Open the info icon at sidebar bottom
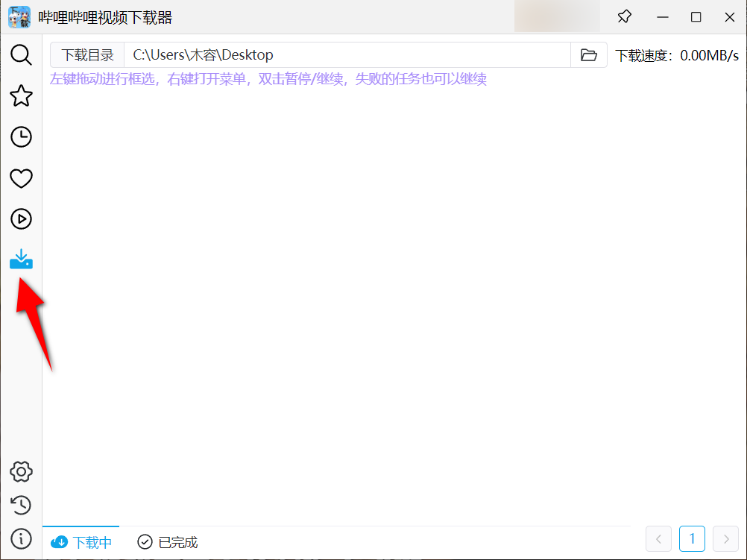 [x=21, y=538]
